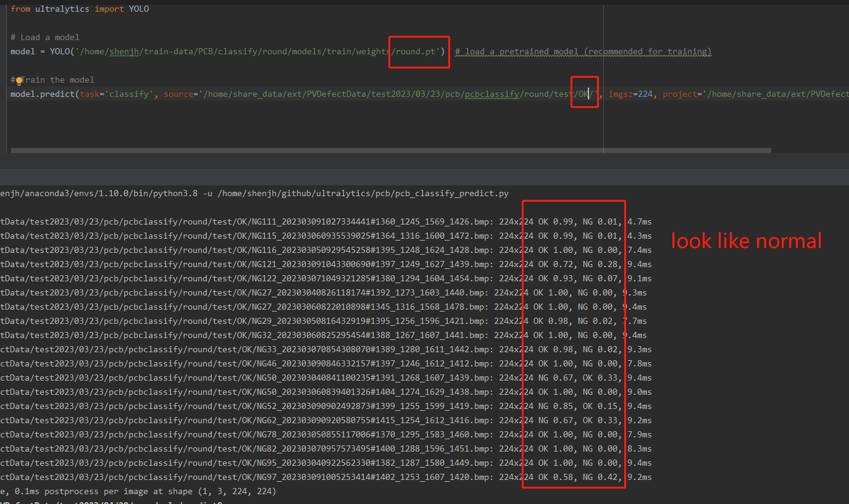Viewport: 849px width, 504px height.
Task: Click the yellow lightbulb intention icon
Action: [20, 80]
